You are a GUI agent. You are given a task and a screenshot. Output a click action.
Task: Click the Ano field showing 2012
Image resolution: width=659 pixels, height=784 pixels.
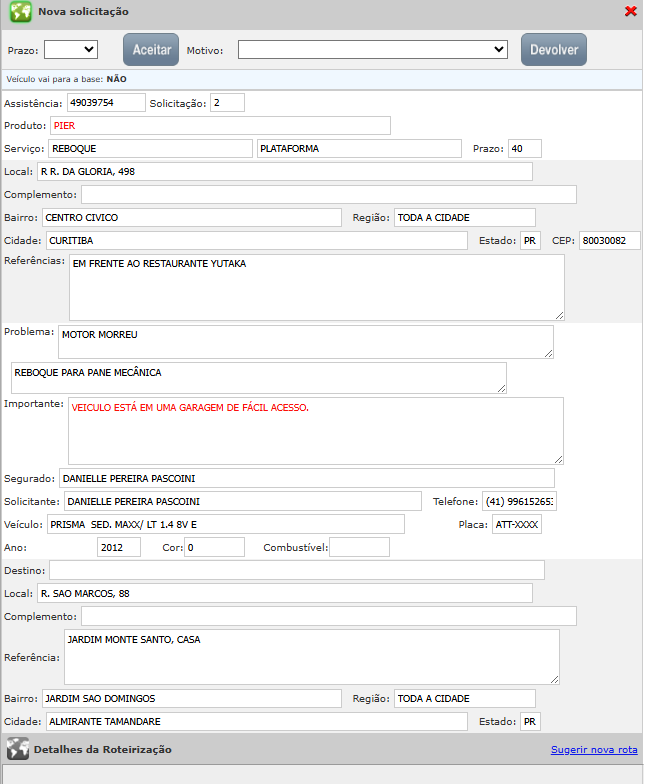click(118, 548)
